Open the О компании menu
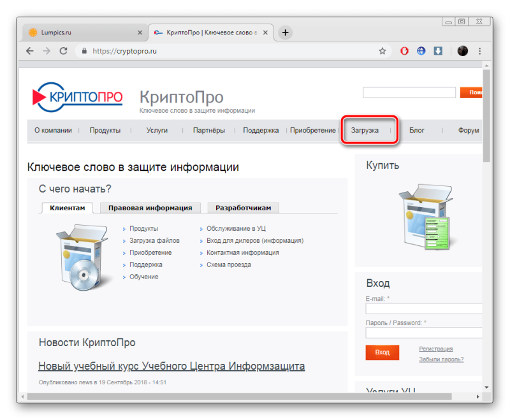 (x=53, y=131)
